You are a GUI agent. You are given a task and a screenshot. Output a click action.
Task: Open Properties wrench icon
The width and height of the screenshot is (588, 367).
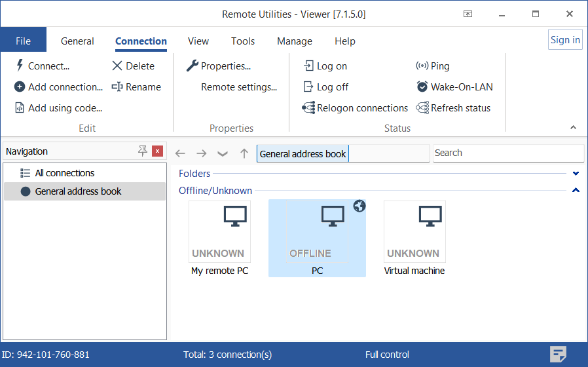click(x=193, y=66)
